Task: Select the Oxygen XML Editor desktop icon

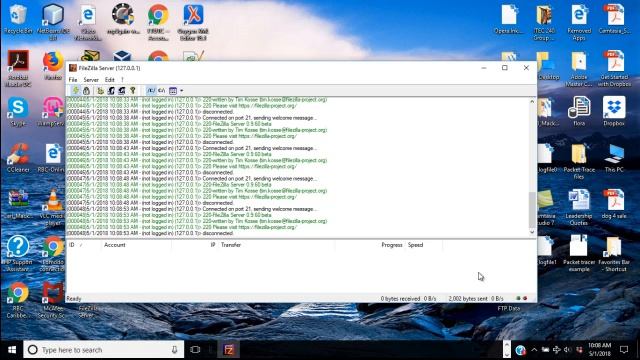Action: tap(193, 22)
